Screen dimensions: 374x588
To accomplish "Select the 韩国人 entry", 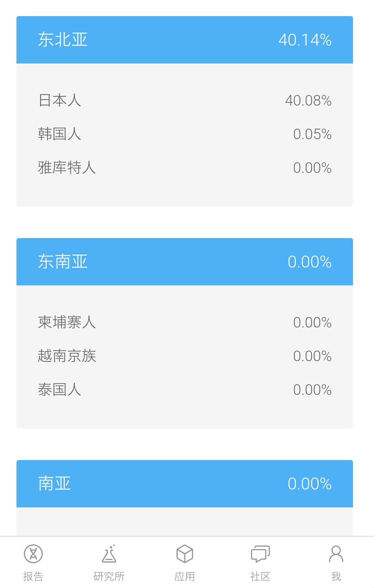I will (x=185, y=134).
